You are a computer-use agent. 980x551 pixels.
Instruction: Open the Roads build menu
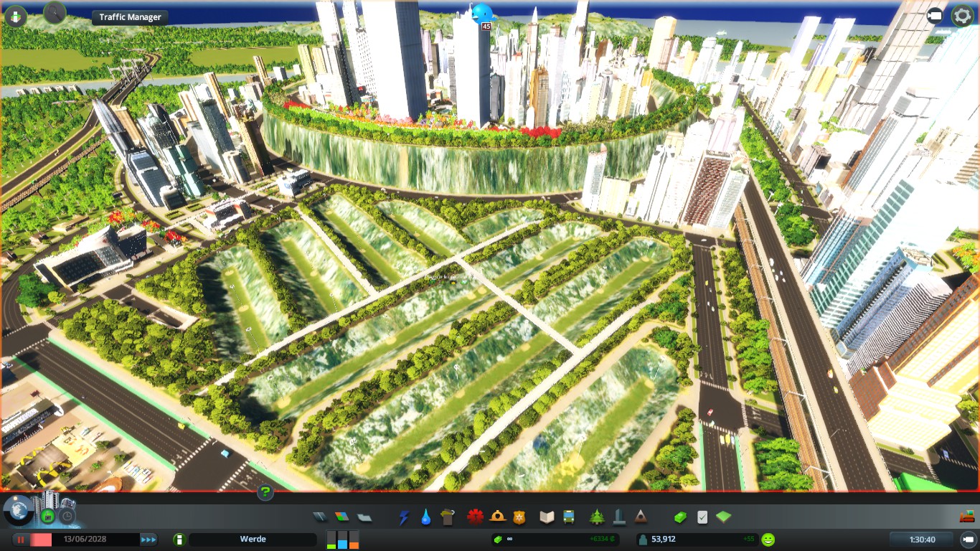point(320,517)
